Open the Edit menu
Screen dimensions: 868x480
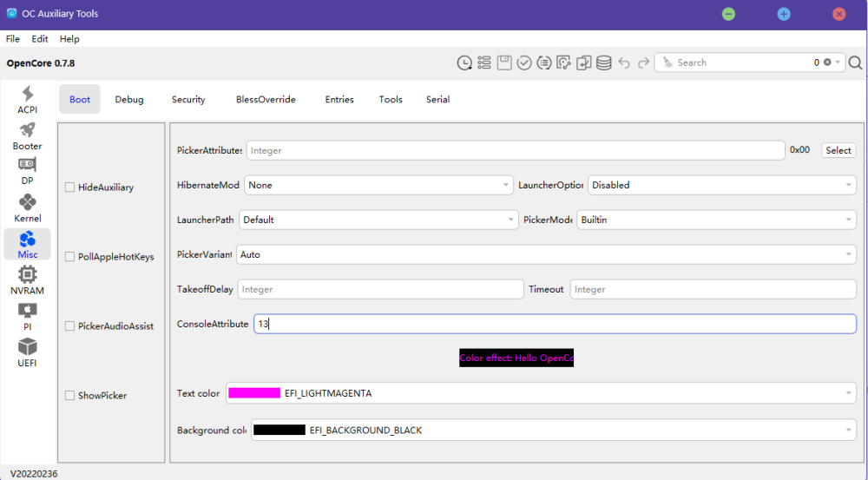point(39,39)
